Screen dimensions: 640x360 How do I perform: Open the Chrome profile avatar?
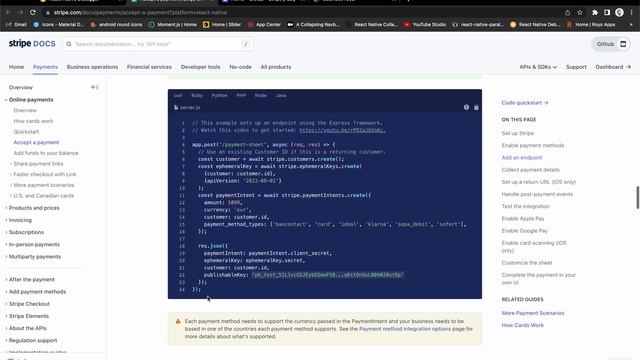click(619, 13)
